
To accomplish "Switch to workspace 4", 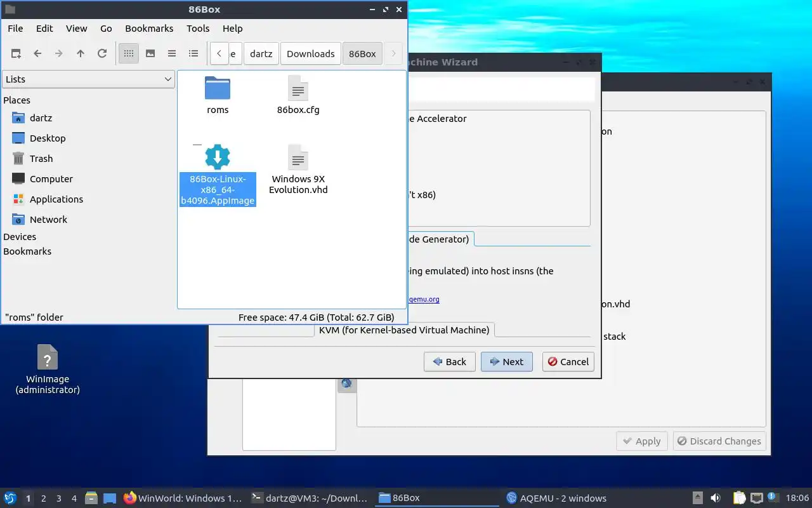I will (x=74, y=498).
